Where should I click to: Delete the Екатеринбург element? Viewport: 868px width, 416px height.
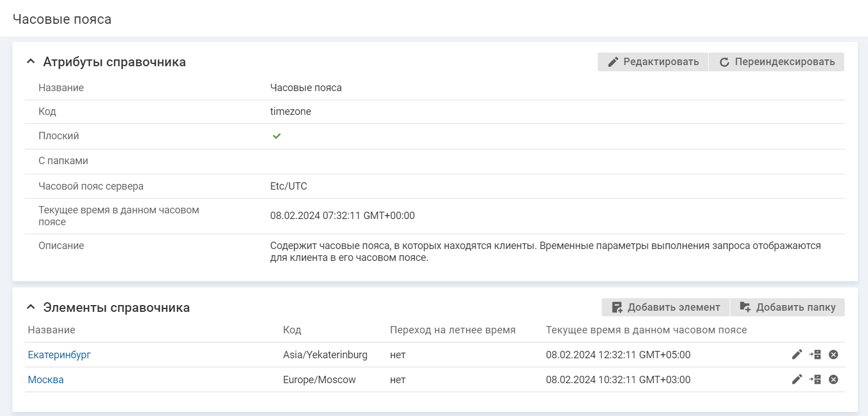click(833, 355)
